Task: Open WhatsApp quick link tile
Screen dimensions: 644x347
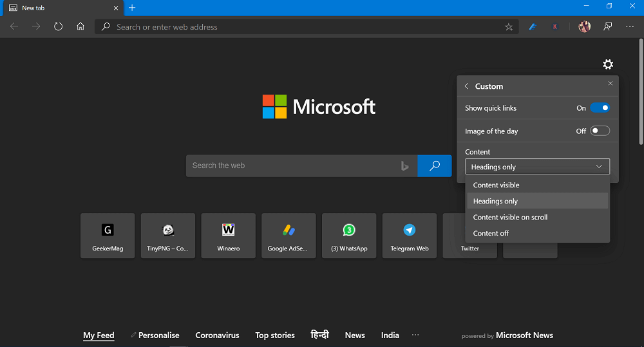Action: click(349, 236)
